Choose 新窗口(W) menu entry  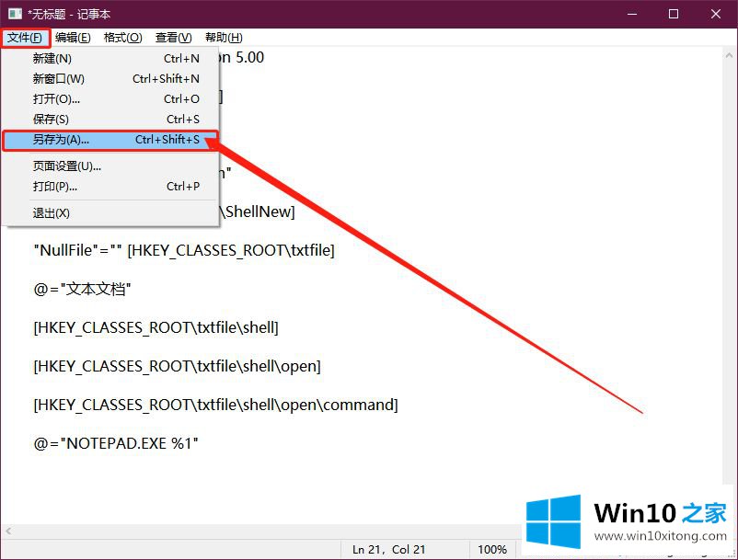coord(110,78)
